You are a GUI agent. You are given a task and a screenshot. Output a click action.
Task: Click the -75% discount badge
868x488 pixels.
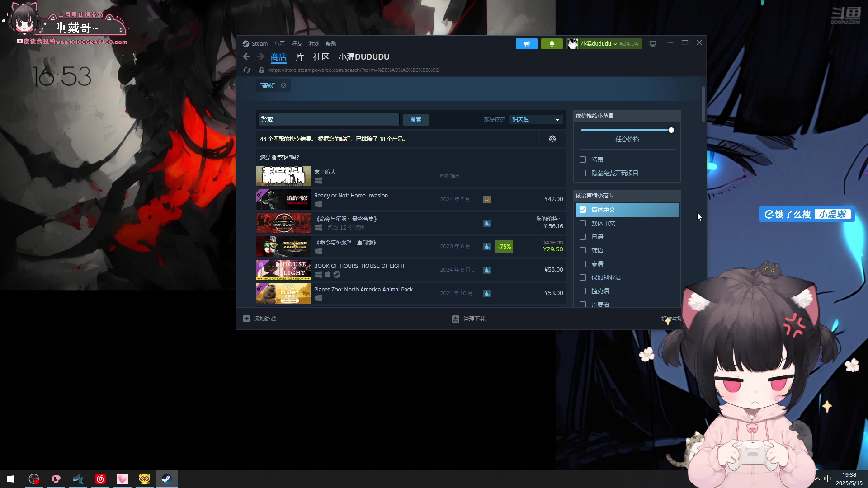click(504, 247)
